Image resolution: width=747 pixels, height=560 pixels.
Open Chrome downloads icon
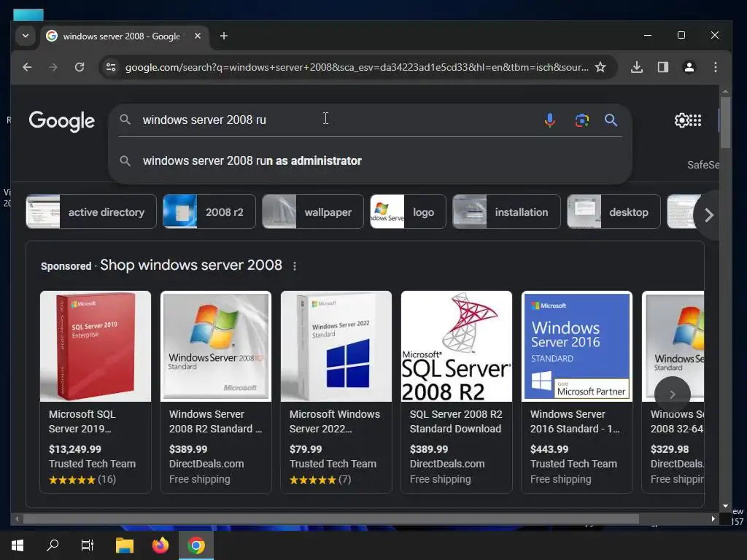(636, 67)
